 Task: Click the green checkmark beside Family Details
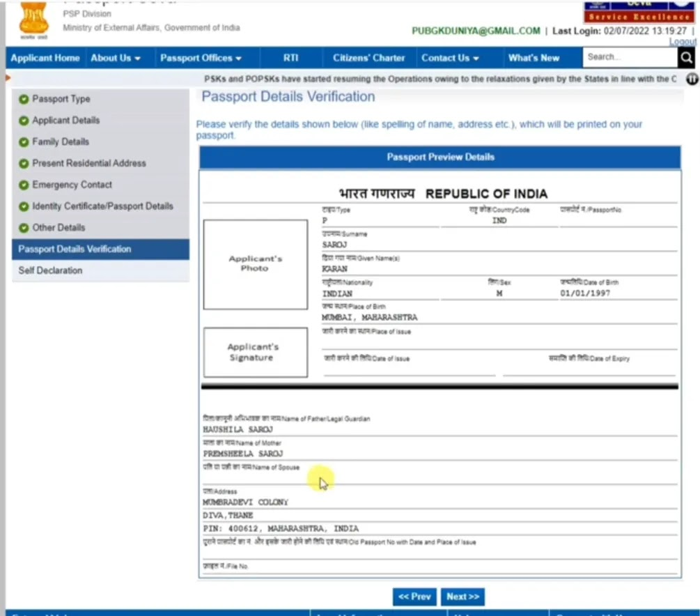(x=24, y=141)
